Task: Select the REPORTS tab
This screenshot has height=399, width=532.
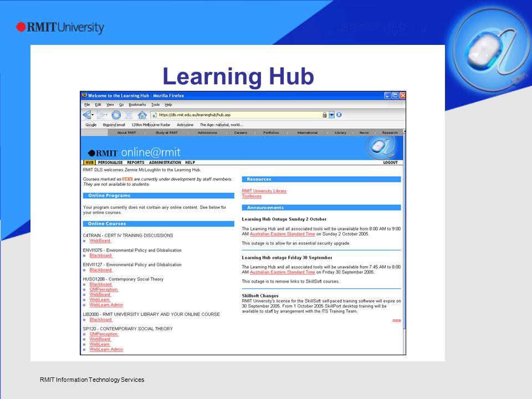Action: [x=136, y=162]
